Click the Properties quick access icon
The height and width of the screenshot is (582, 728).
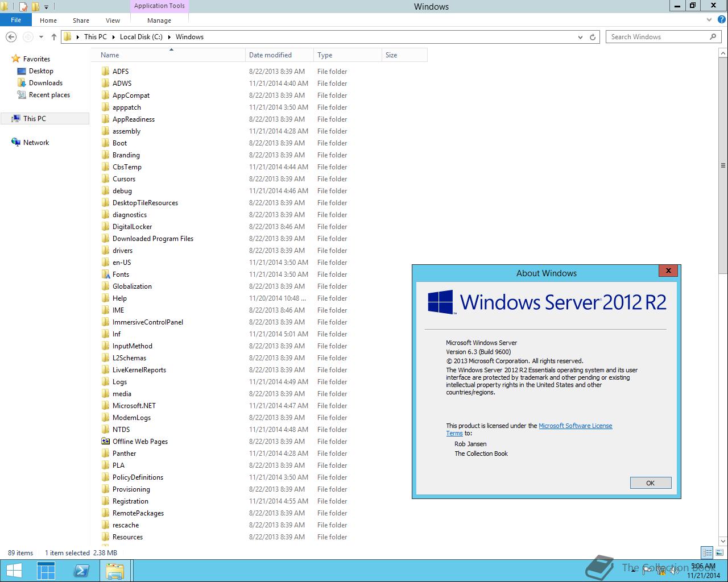click(x=23, y=7)
